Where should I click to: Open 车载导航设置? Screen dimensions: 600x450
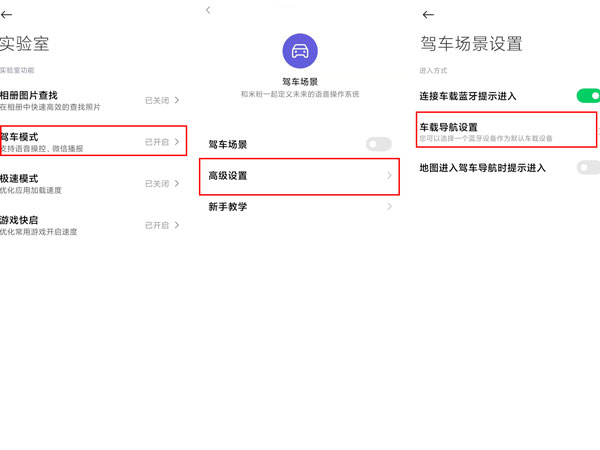(448, 126)
